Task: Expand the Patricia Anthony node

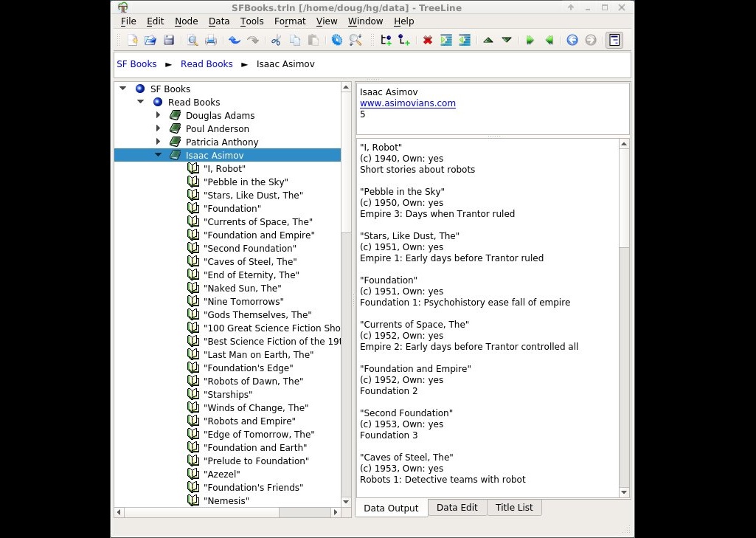Action: [158, 142]
